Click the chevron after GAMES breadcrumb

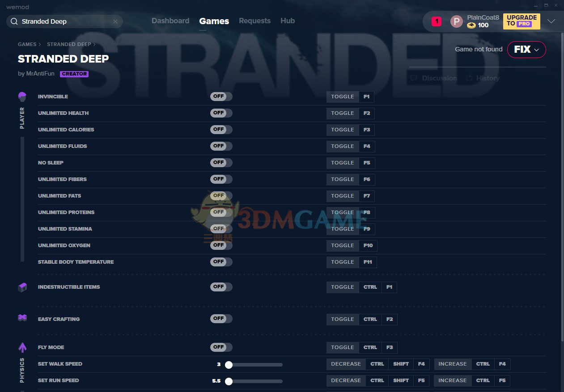(x=40, y=44)
